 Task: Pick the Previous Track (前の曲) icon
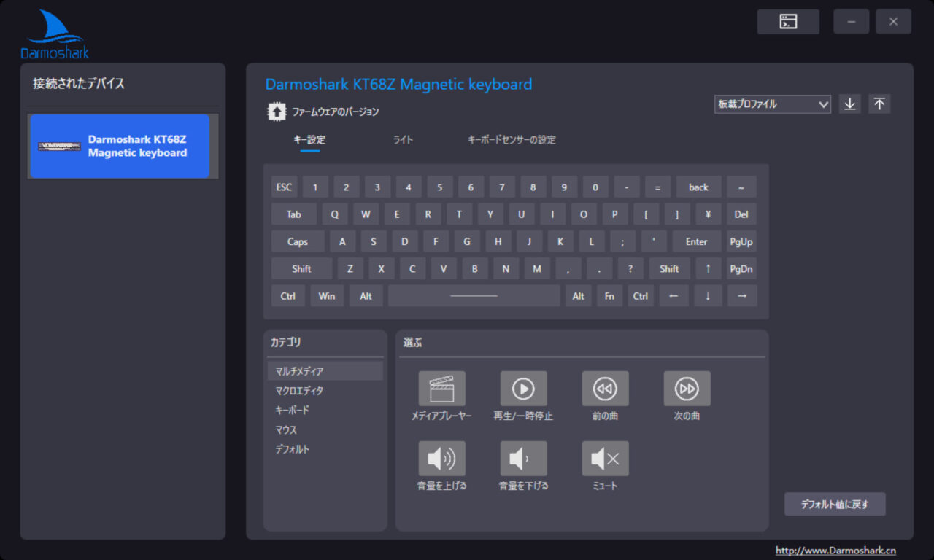click(x=605, y=389)
